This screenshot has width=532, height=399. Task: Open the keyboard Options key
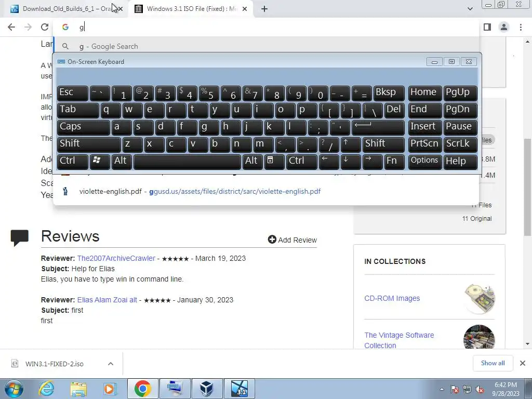coord(425,162)
